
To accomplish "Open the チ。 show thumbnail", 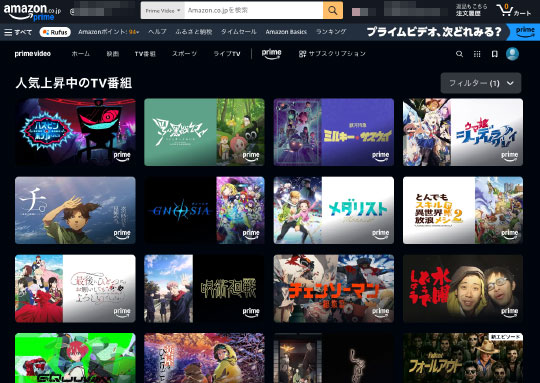I will pyautogui.click(x=75, y=210).
